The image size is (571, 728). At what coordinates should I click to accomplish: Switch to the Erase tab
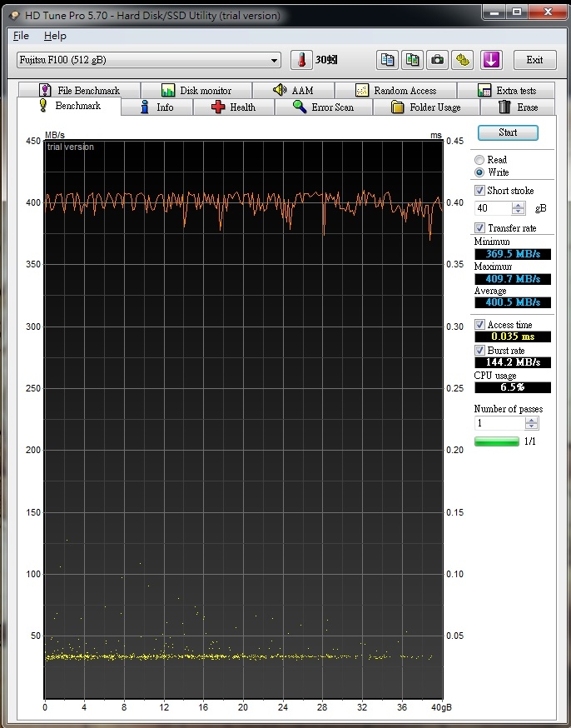(x=518, y=107)
